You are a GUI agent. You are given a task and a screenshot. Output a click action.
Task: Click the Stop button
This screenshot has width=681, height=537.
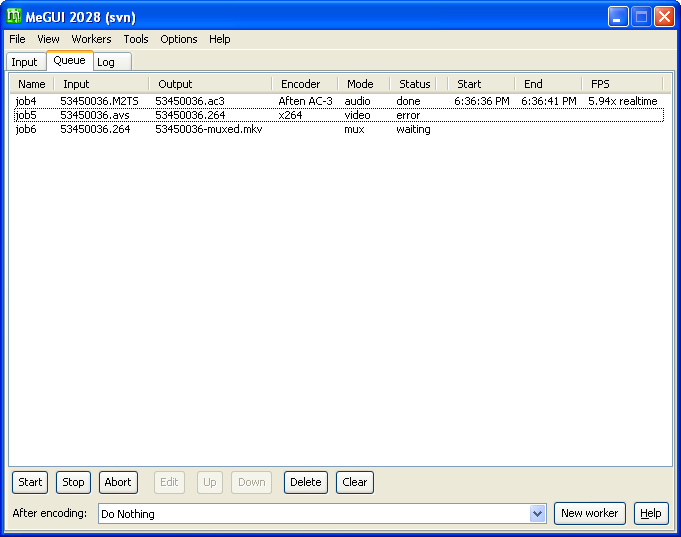(x=73, y=482)
